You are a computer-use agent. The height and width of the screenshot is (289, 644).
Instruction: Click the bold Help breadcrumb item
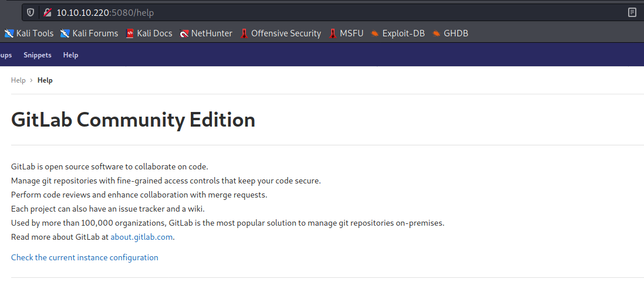45,80
